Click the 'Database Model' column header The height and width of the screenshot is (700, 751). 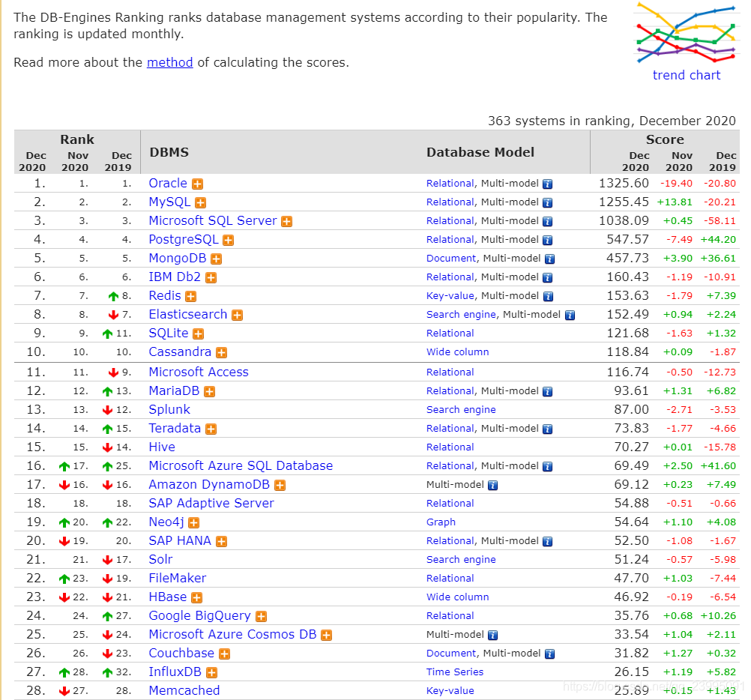coord(480,152)
